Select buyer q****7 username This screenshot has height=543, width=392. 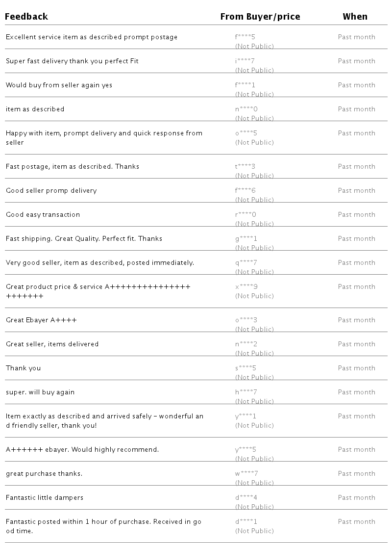point(246,263)
